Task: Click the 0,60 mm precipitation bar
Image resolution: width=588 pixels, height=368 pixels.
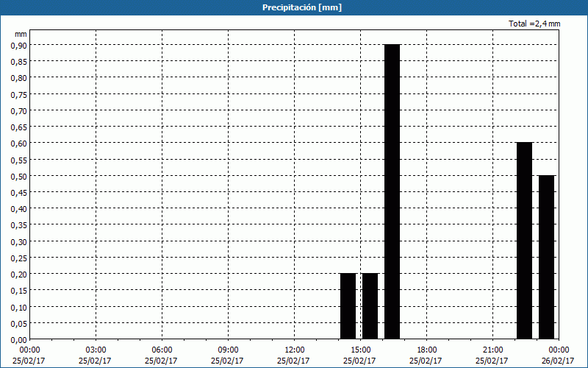Action: click(x=524, y=241)
